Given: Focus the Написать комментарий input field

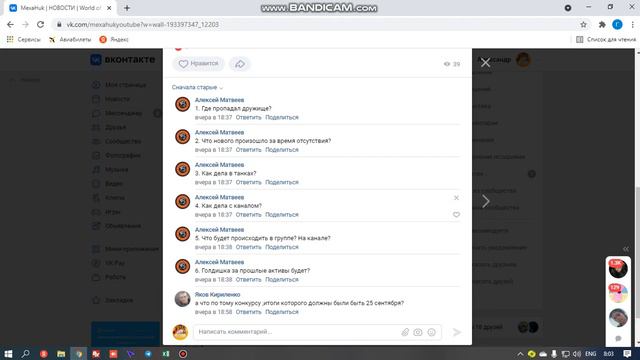Looking at the screenshot, I should click(x=298, y=332).
